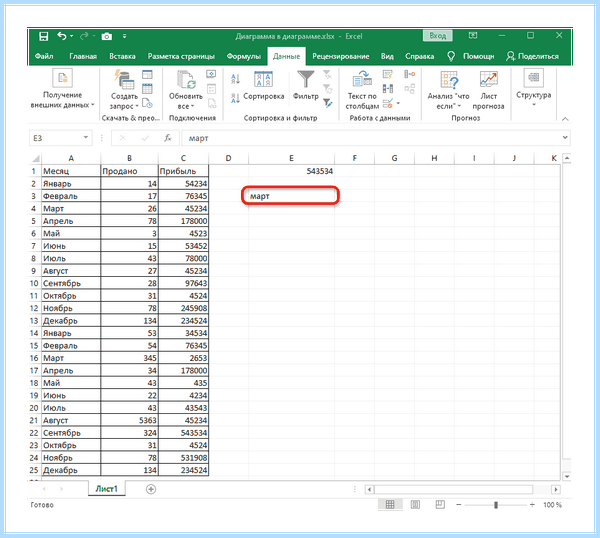Viewport: 600px width, 538px height.
Task: Click the Filter funnel icon
Action: 306,79
